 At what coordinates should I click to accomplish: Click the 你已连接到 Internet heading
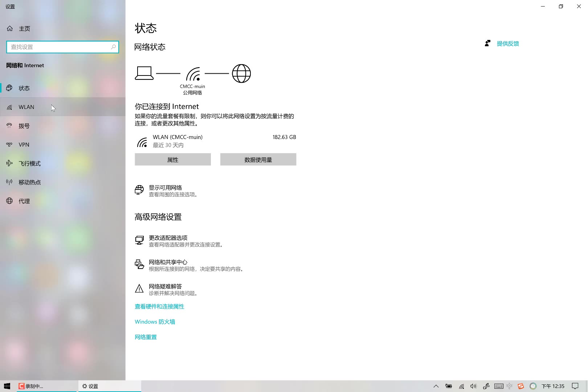pyautogui.click(x=167, y=106)
